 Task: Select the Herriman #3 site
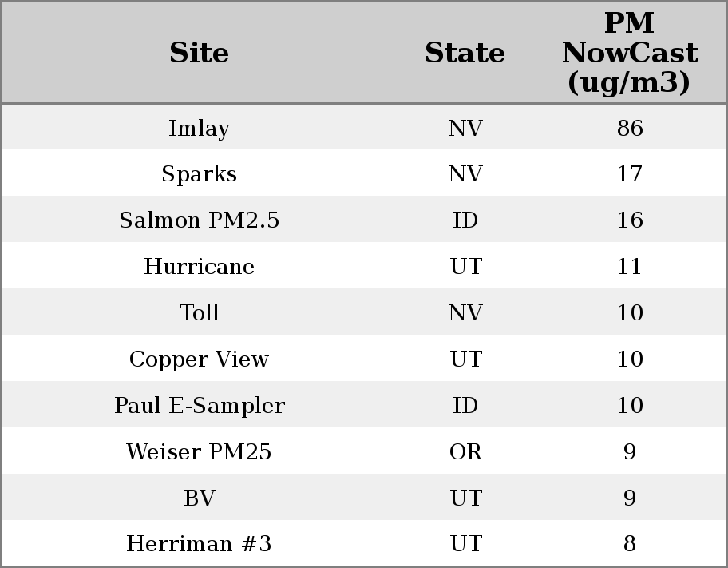(199, 544)
